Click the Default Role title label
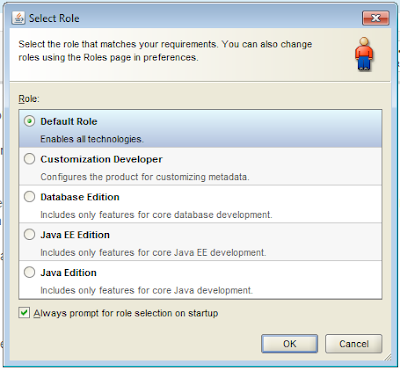The width and height of the screenshot is (400, 371). 69,122
